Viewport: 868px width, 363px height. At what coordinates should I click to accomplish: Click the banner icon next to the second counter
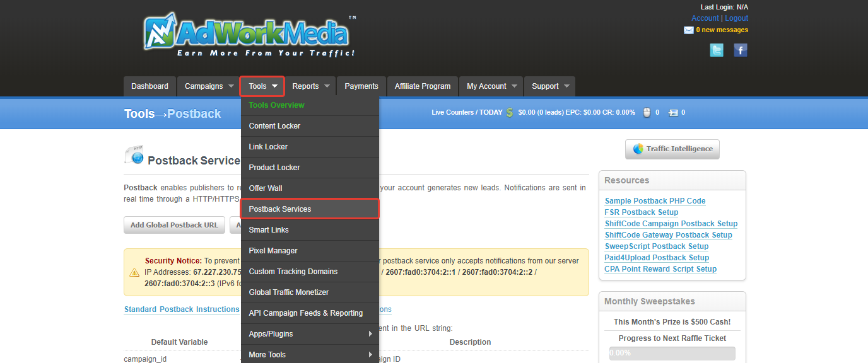tap(672, 112)
